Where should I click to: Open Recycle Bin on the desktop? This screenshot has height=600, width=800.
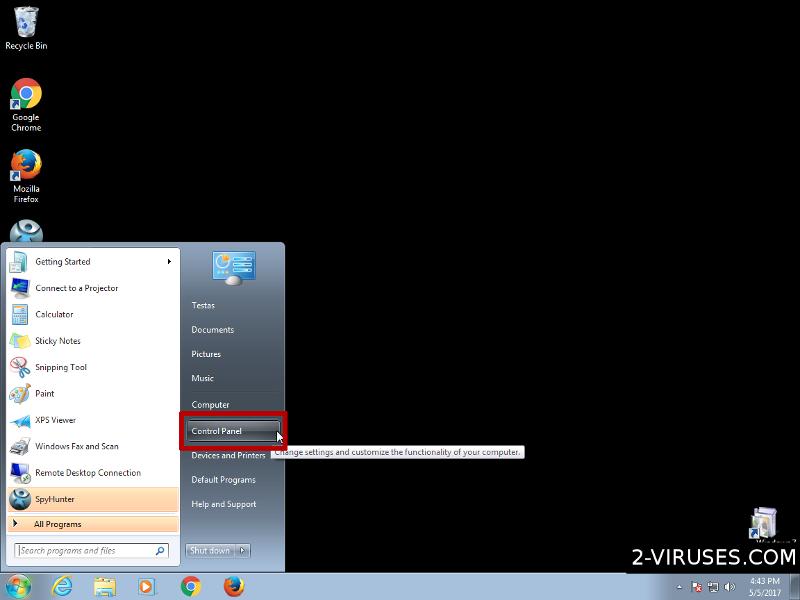coord(26,24)
